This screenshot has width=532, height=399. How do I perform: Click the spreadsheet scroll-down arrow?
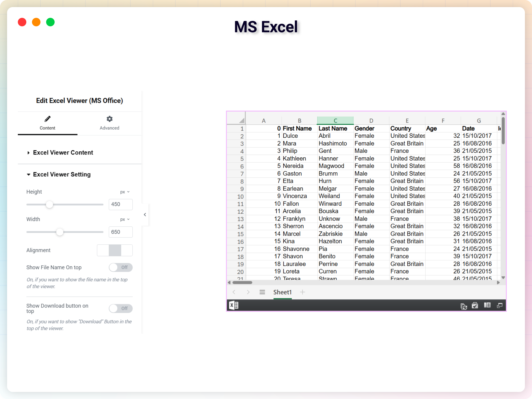point(503,278)
